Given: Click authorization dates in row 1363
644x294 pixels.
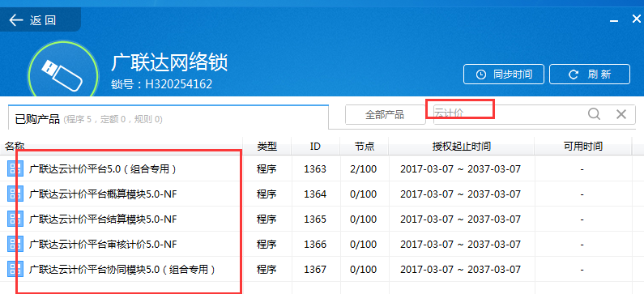Looking at the screenshot, I should [460, 168].
